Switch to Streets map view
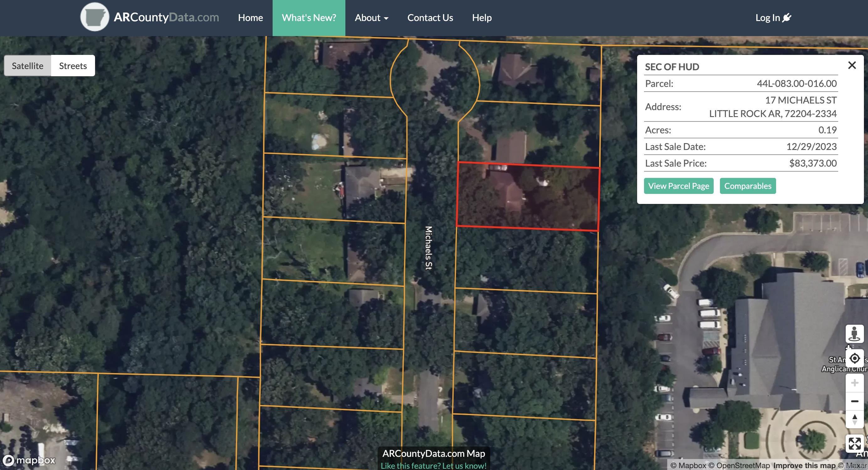This screenshot has width=868, height=470. pos(73,66)
